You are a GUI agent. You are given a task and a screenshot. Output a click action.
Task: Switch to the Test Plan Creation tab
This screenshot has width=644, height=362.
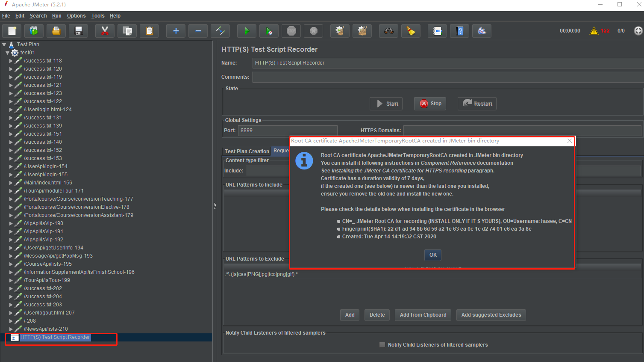point(247,151)
